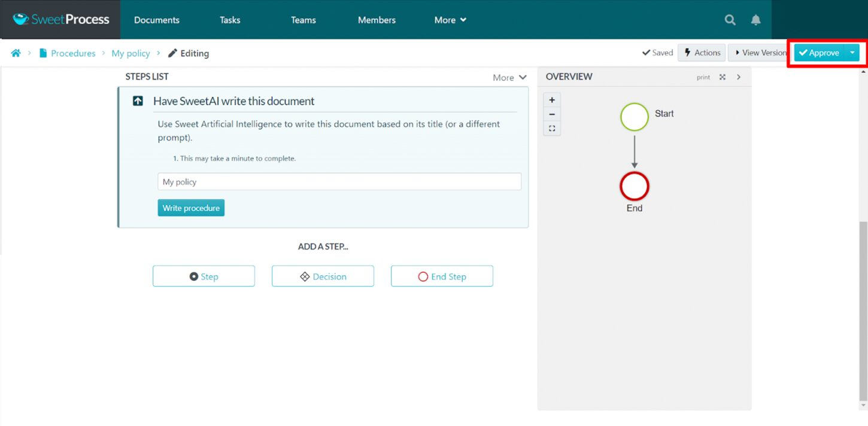This screenshot has width=868, height=426.
Task: Click the End node circle
Action: [x=635, y=187]
